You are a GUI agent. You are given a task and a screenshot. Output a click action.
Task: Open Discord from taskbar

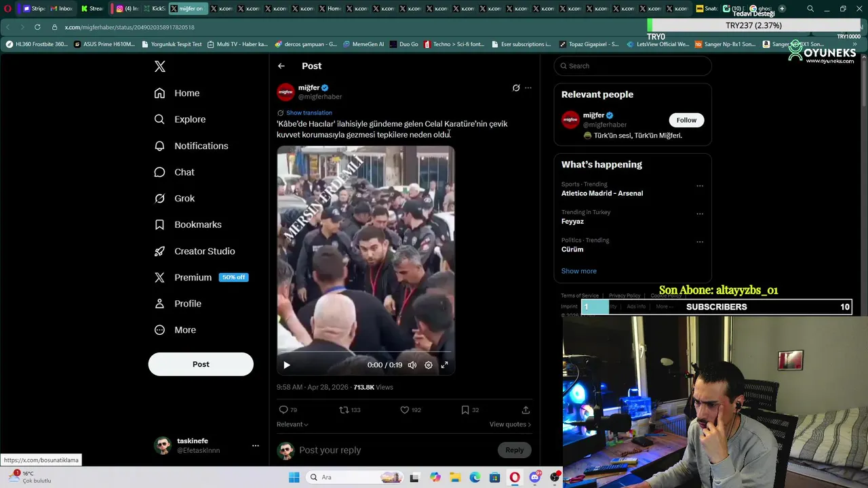tap(535, 477)
